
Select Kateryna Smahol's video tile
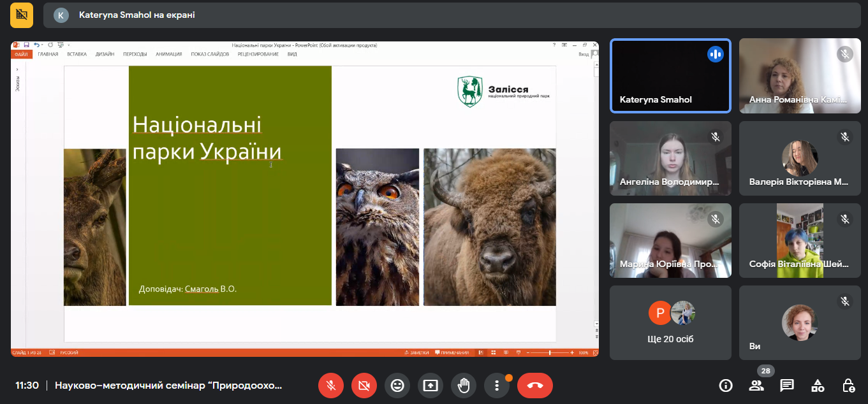pos(670,76)
